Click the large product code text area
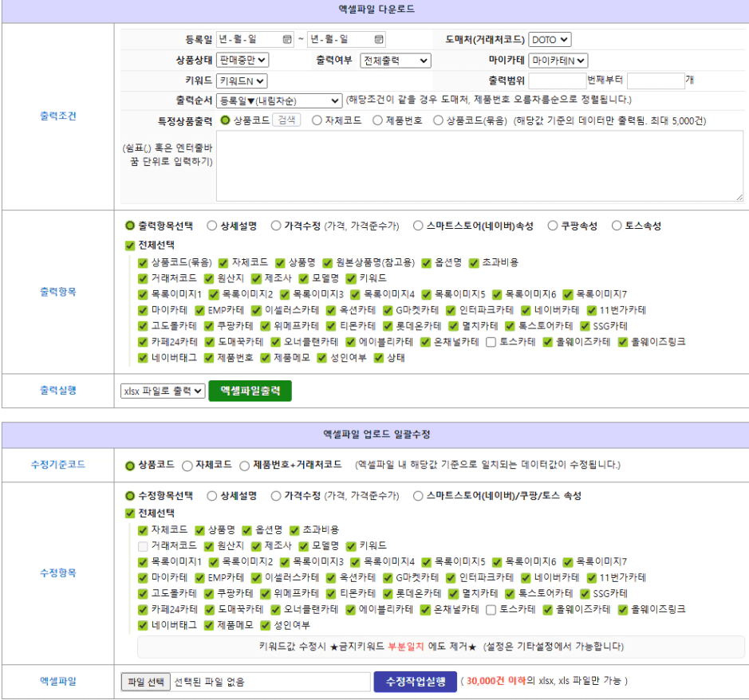 (x=479, y=166)
